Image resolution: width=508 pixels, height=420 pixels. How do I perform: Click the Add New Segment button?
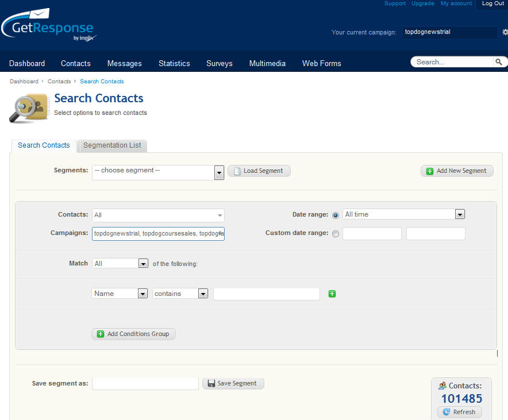tap(457, 171)
